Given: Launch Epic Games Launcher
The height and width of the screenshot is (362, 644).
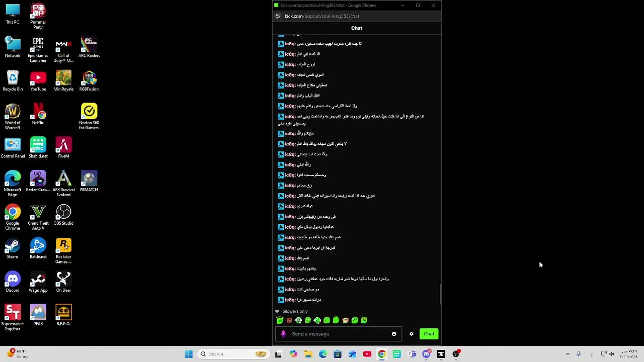Looking at the screenshot, I should click(x=38, y=50).
